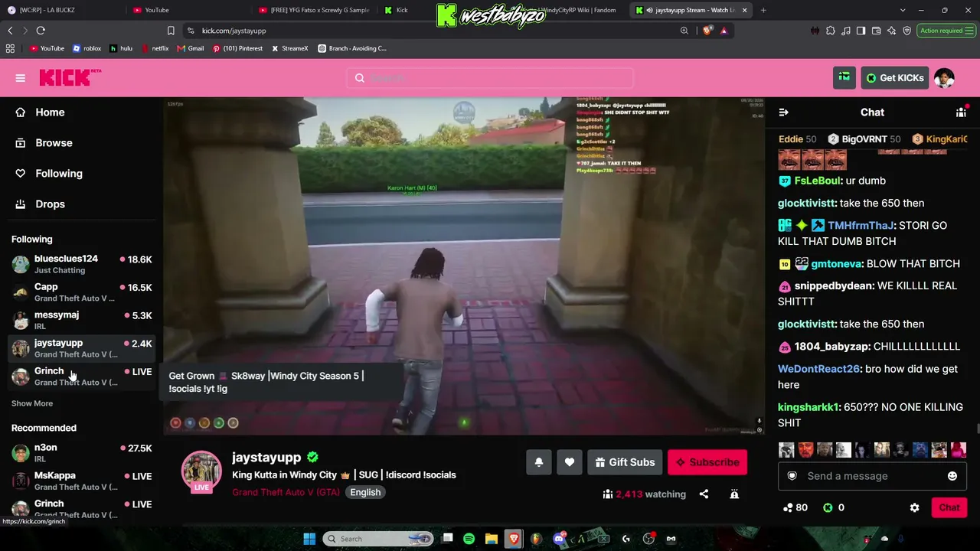Close the jaystayupp Stream tab
Viewport: 980px width, 551px height.
click(x=744, y=10)
